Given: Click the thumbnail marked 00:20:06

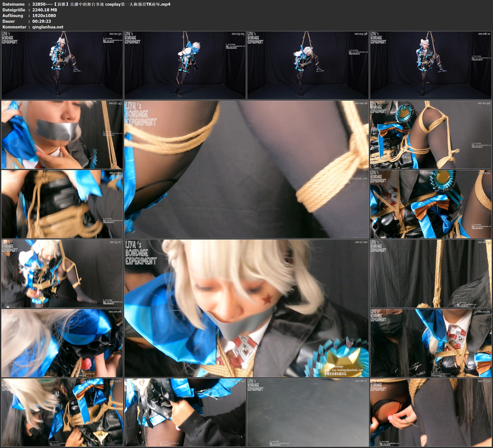Looking at the screenshot, I should pos(62,343).
